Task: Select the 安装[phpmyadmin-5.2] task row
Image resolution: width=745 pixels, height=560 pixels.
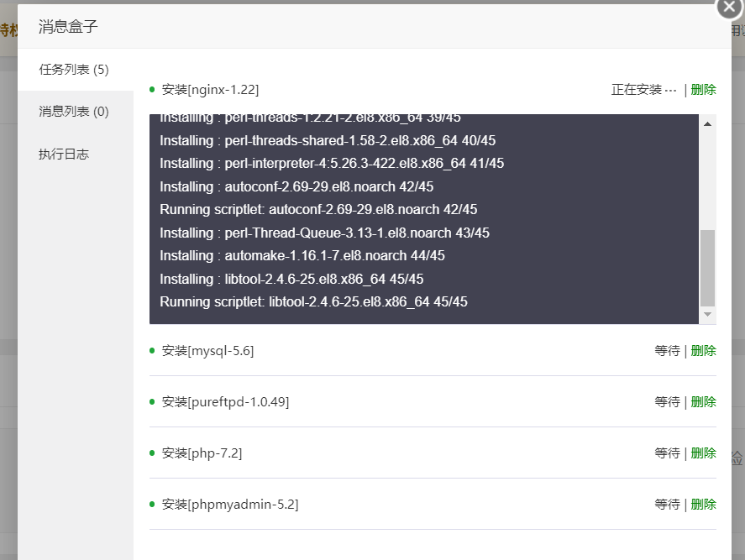Action: 433,504
